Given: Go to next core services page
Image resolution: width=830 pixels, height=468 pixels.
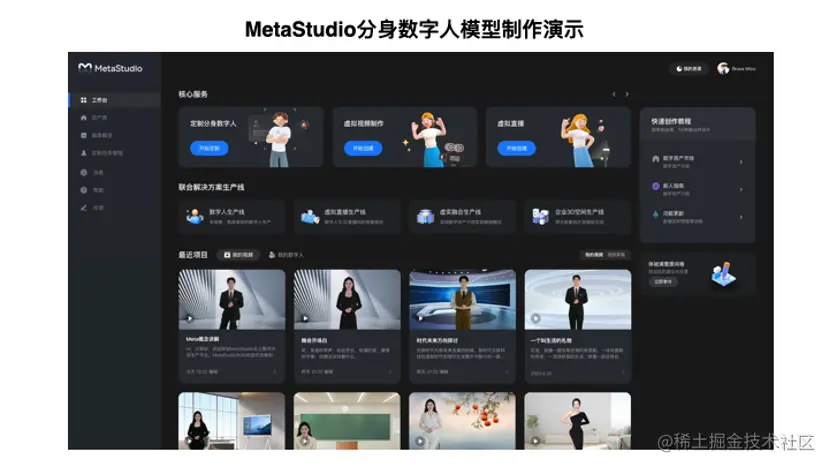Looking at the screenshot, I should [x=627, y=94].
